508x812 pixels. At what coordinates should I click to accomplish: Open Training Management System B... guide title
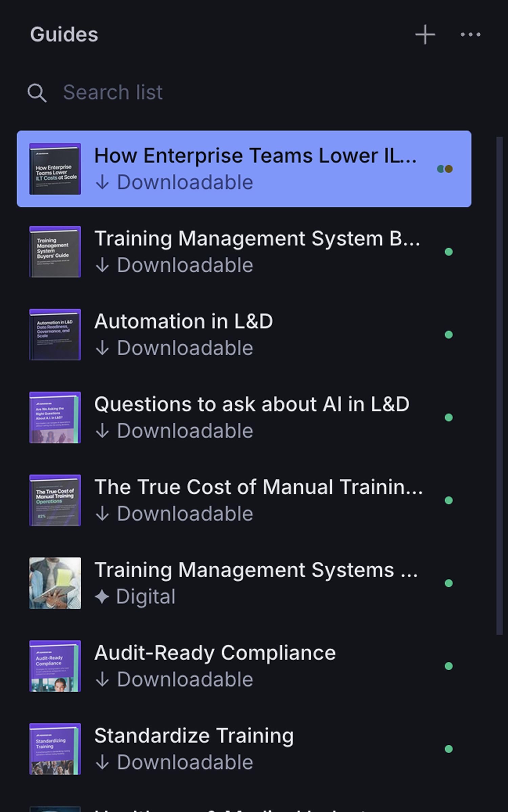[x=257, y=239]
